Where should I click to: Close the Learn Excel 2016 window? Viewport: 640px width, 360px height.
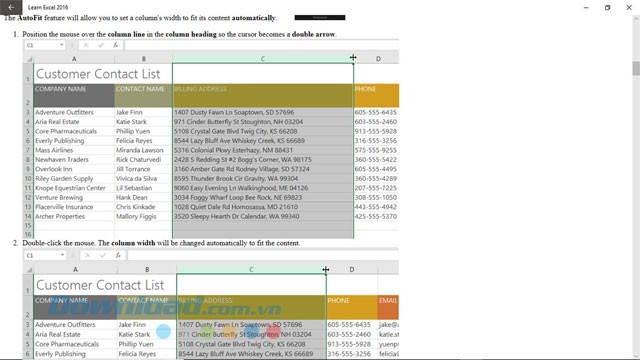(629, 7)
